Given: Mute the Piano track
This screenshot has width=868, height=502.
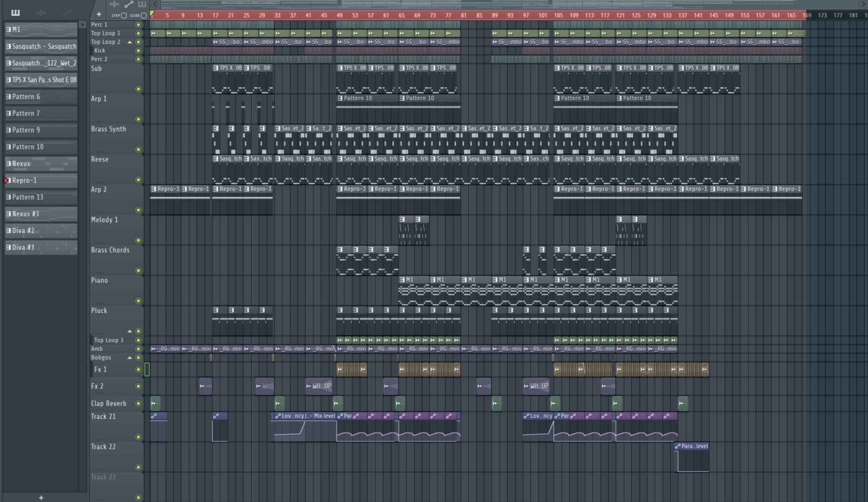Looking at the screenshot, I should (x=138, y=300).
